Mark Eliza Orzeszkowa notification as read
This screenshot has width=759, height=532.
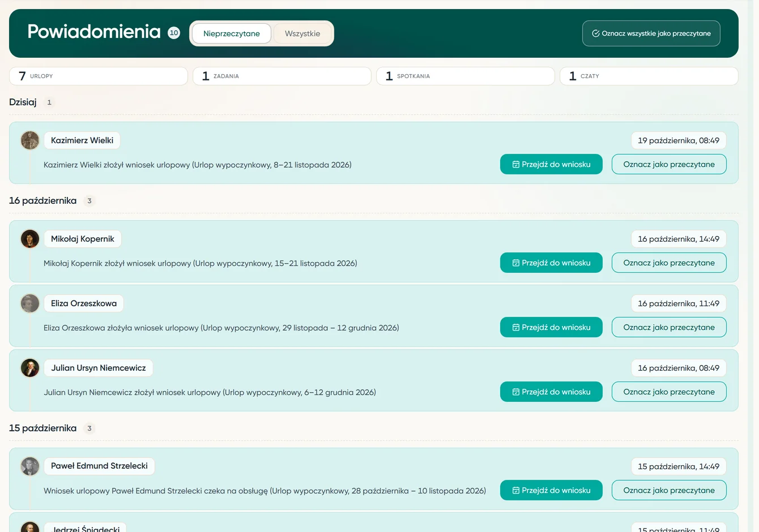pos(669,327)
